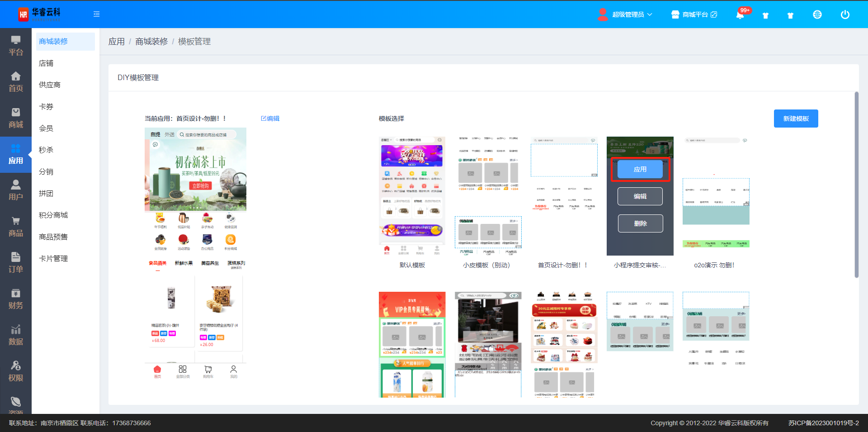
Task: Open 平台 in the left navigation
Action: [x=16, y=46]
